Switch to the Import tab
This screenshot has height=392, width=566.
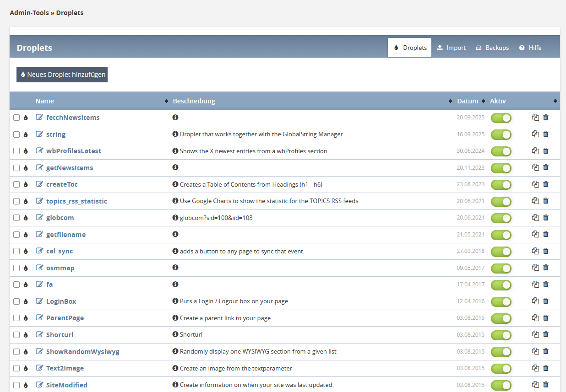[x=451, y=48]
